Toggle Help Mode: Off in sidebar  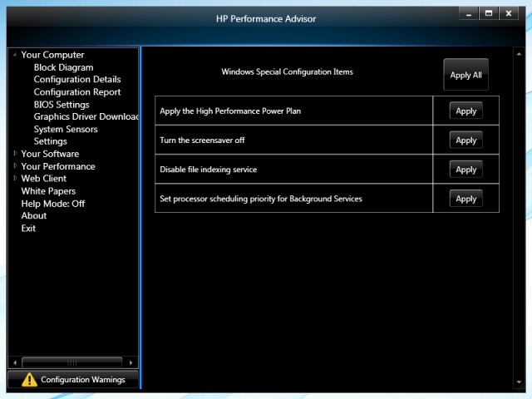click(52, 204)
